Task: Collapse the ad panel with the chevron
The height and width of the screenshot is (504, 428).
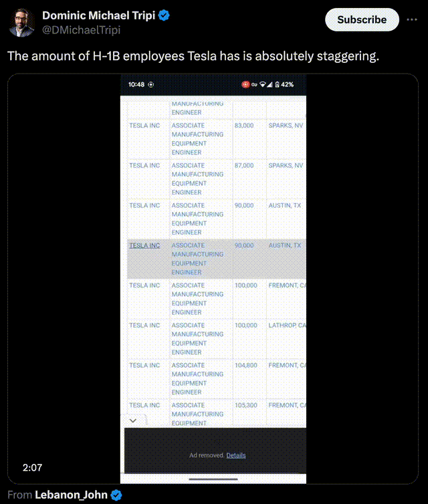Action: [x=132, y=420]
